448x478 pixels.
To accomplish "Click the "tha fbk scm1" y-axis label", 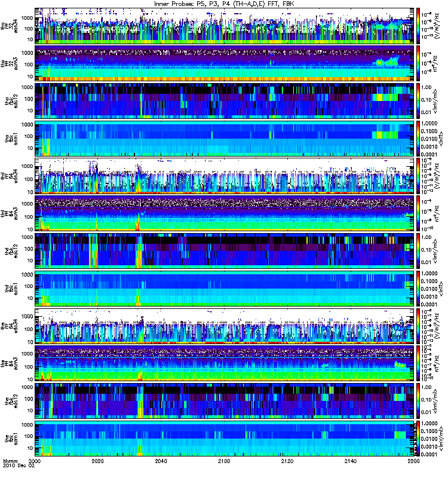I will (x=11, y=139).
